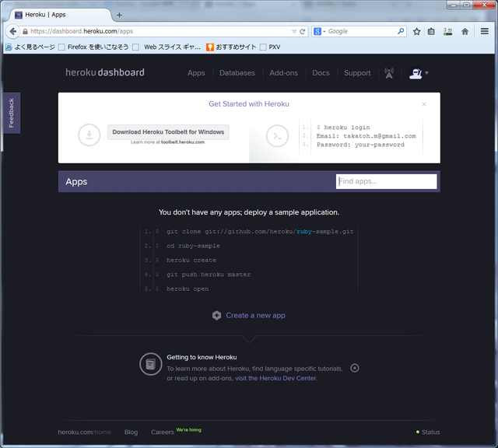Image resolution: width=498 pixels, height=448 pixels.
Task: Focus the Find apps search field
Action: 386,181
